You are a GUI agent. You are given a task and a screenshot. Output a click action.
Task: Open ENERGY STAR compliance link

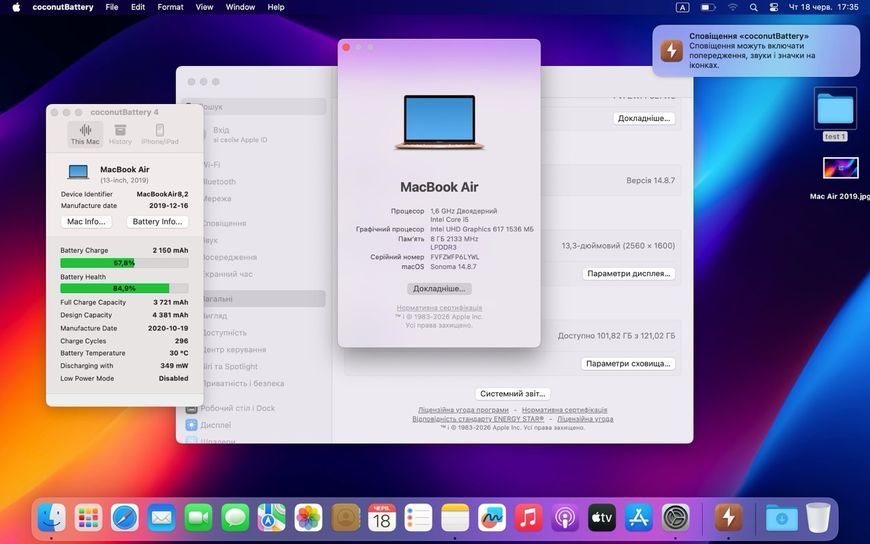tap(478, 419)
